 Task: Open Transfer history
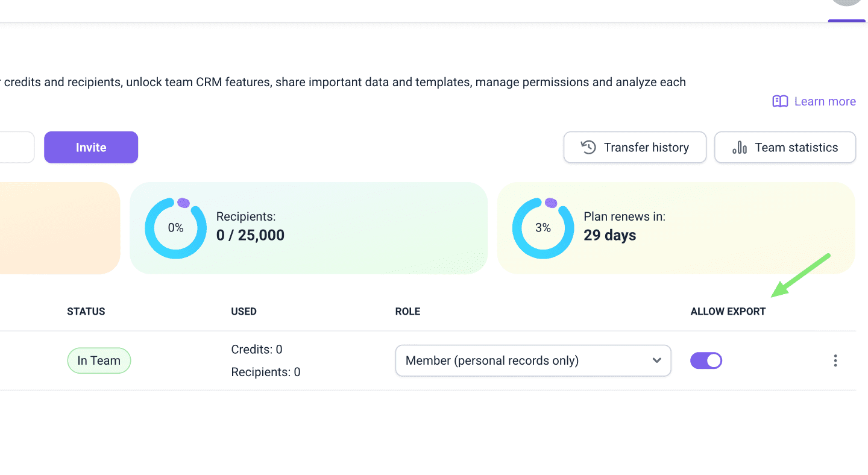click(635, 148)
